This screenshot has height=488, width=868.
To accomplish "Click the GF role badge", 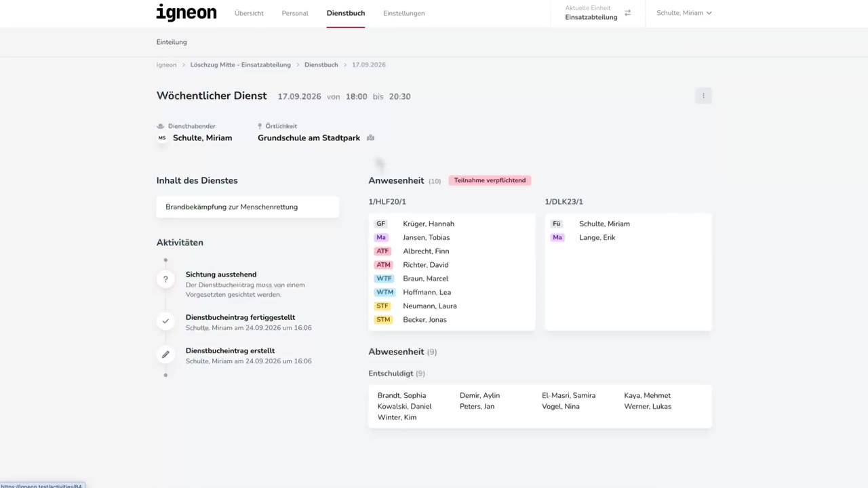I will point(381,224).
